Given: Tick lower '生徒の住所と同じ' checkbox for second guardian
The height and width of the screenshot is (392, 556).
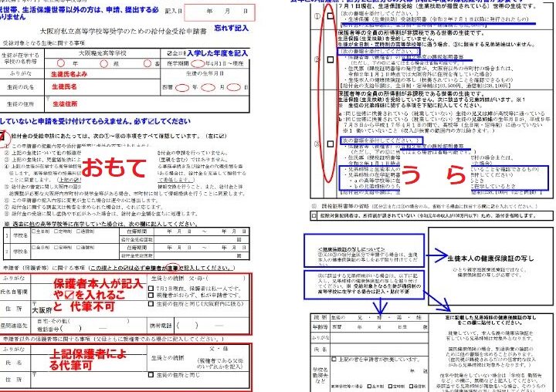Looking at the screenshot, I should pos(151,374).
